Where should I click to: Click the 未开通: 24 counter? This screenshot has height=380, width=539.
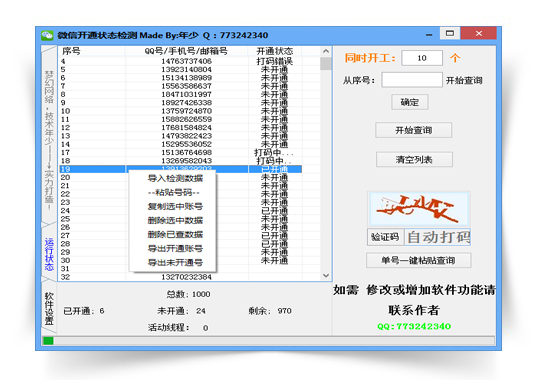point(182,311)
